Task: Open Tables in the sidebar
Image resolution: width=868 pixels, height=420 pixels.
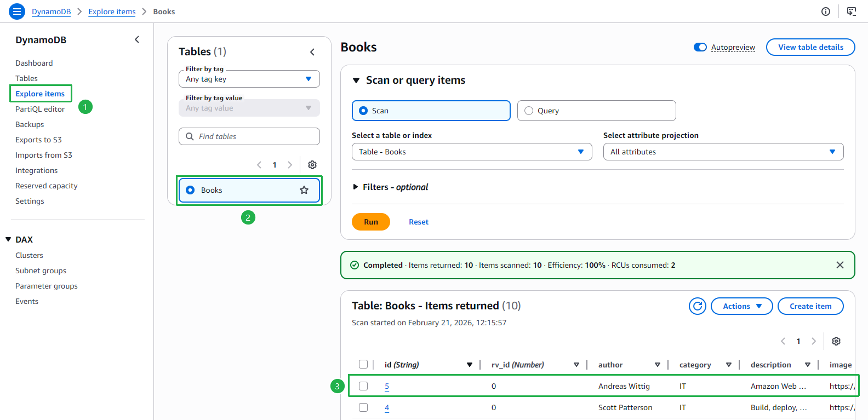Action: [26, 78]
